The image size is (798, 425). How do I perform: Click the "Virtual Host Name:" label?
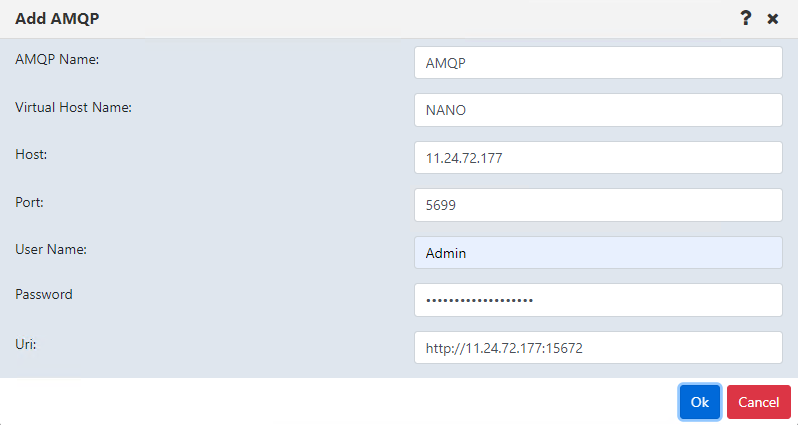point(73,107)
